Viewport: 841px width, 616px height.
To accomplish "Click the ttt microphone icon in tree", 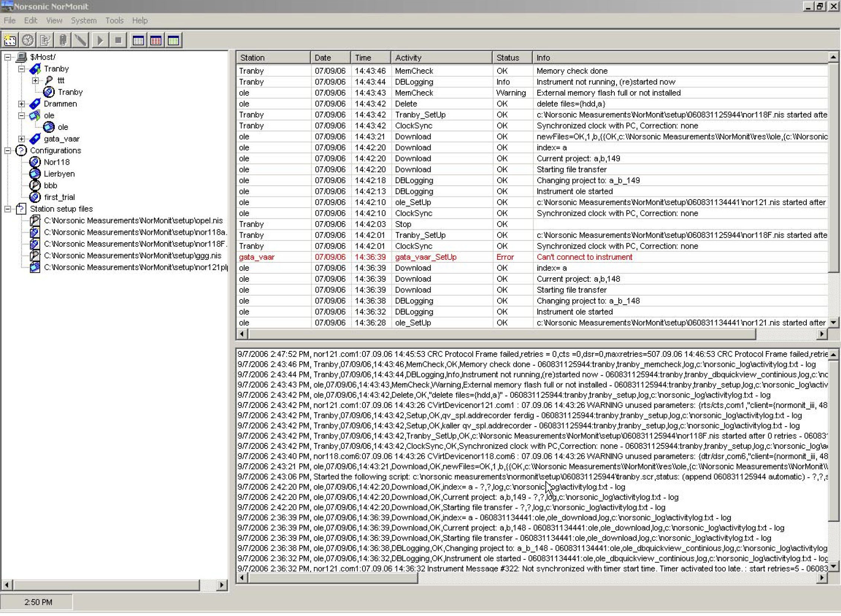I will [x=49, y=80].
